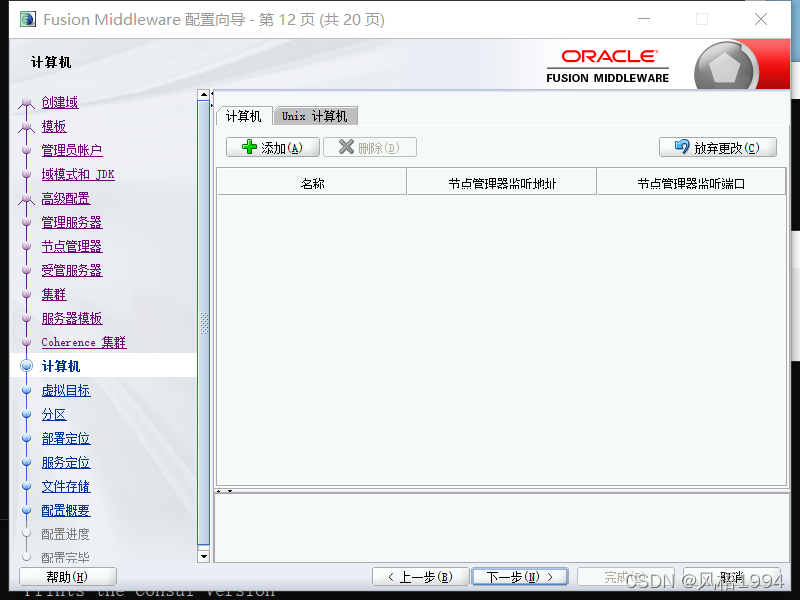Open the 帮助(H) help button
The height and width of the screenshot is (600, 800).
pyautogui.click(x=68, y=577)
